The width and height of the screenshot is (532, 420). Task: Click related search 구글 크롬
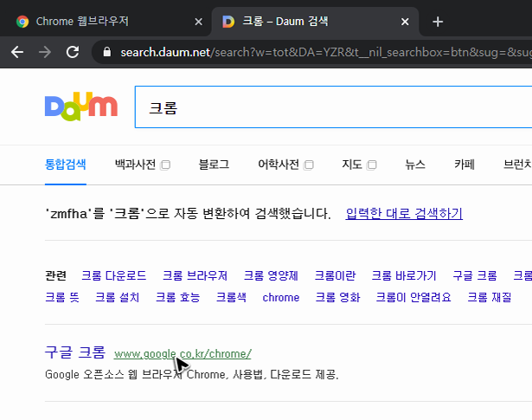point(475,275)
